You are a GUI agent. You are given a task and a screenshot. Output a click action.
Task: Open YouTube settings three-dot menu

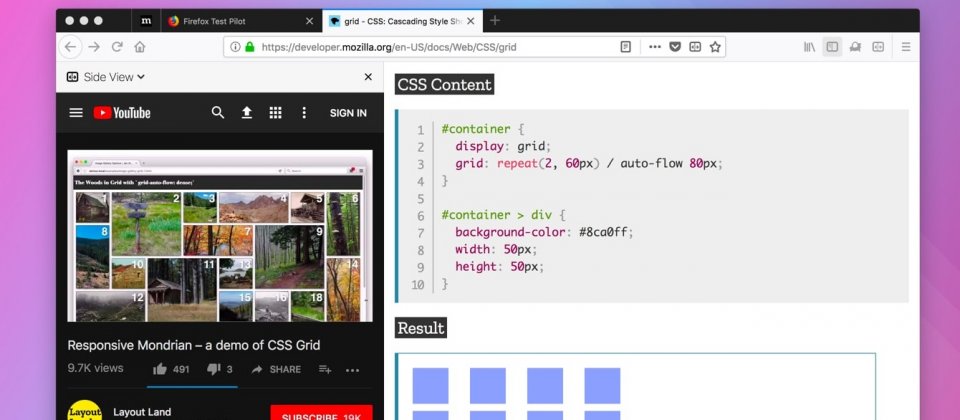point(304,113)
